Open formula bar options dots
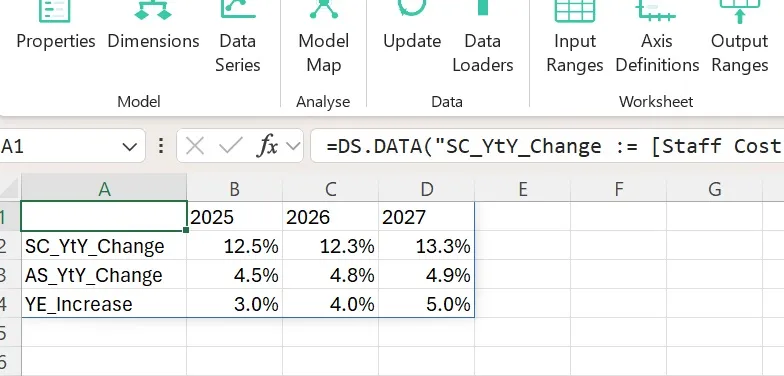Viewport: 784px width, 376px height. (161, 146)
